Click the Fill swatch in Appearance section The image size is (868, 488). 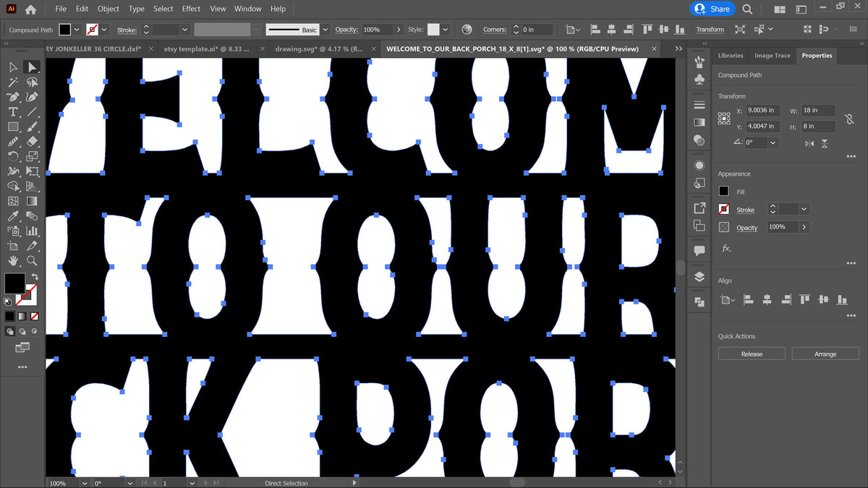(x=723, y=192)
